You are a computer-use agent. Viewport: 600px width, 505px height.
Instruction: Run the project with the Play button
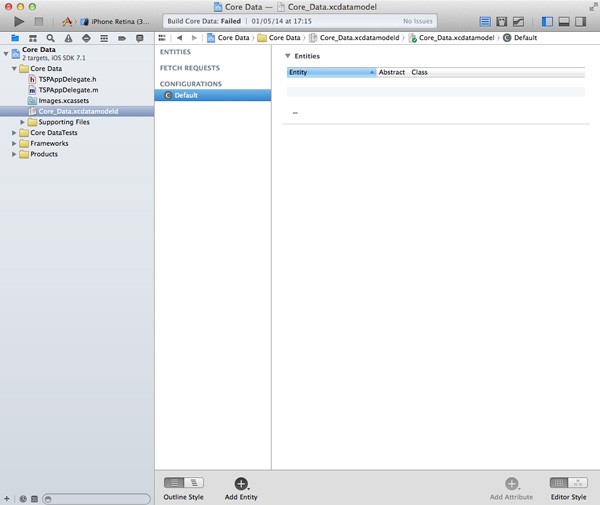click(x=19, y=21)
